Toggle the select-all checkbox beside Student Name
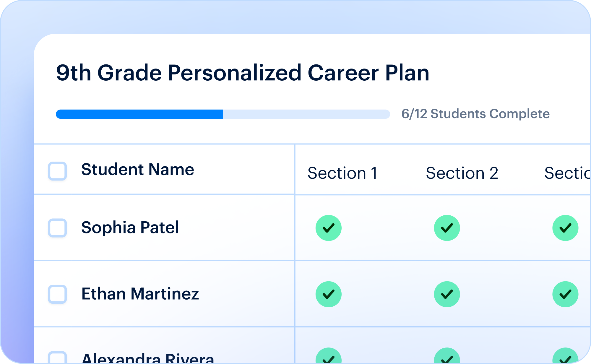This screenshot has height=364, width=591. point(57,171)
